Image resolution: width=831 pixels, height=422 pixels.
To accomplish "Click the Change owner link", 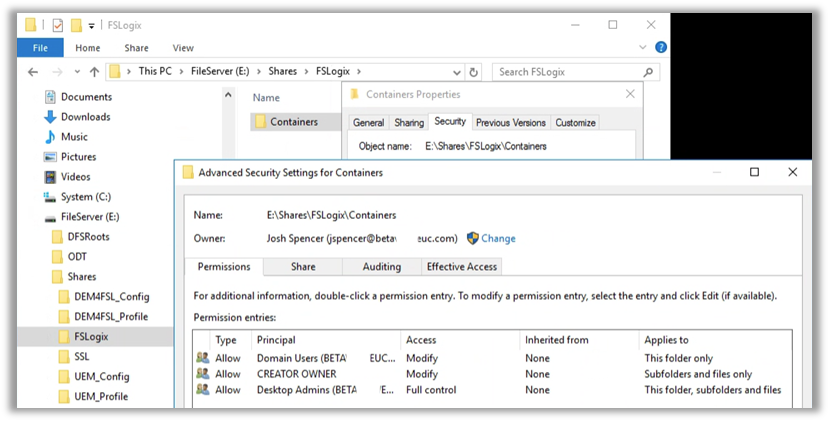I will (x=498, y=239).
